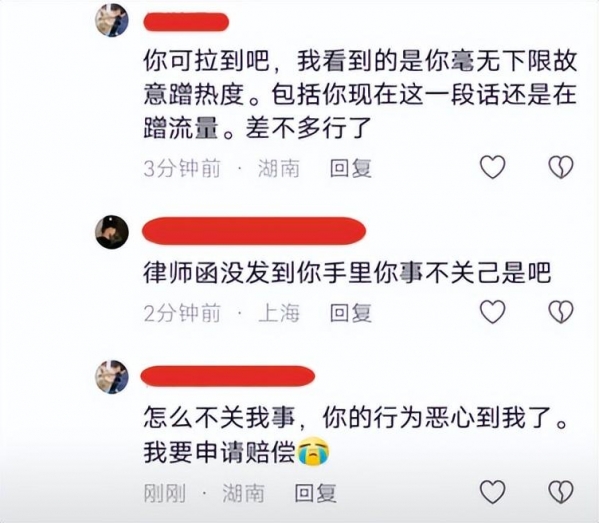Open the last commenter's redacted username
Screen dimensions: 600x523
(228, 376)
